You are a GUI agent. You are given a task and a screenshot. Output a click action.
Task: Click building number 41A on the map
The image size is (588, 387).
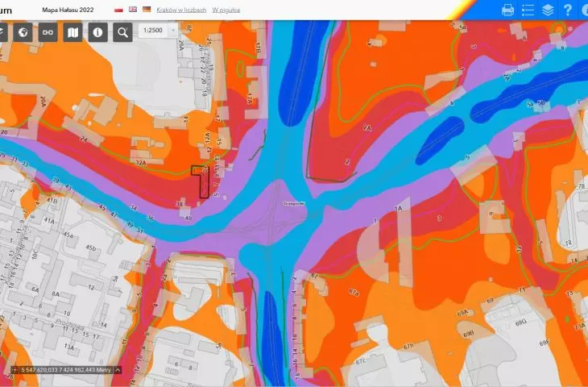tap(49, 221)
